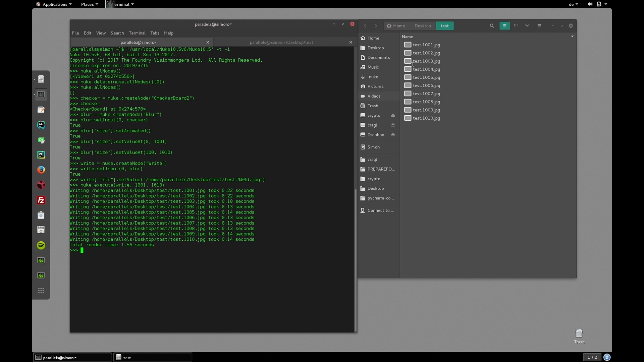Open the Places menu
The image size is (644, 362).
(90, 4)
